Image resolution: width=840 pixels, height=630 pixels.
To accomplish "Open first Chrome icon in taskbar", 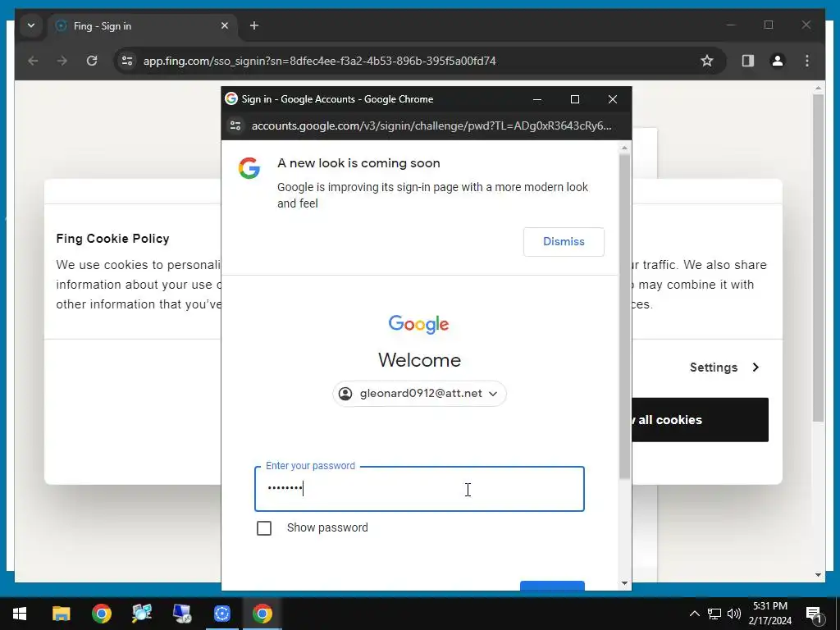I will point(101,614).
